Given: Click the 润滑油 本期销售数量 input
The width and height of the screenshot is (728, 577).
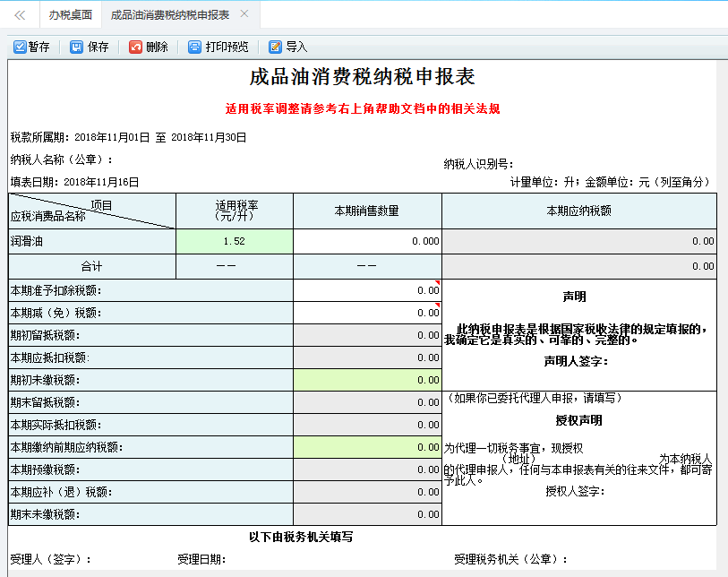Looking at the screenshot, I should click(367, 242).
